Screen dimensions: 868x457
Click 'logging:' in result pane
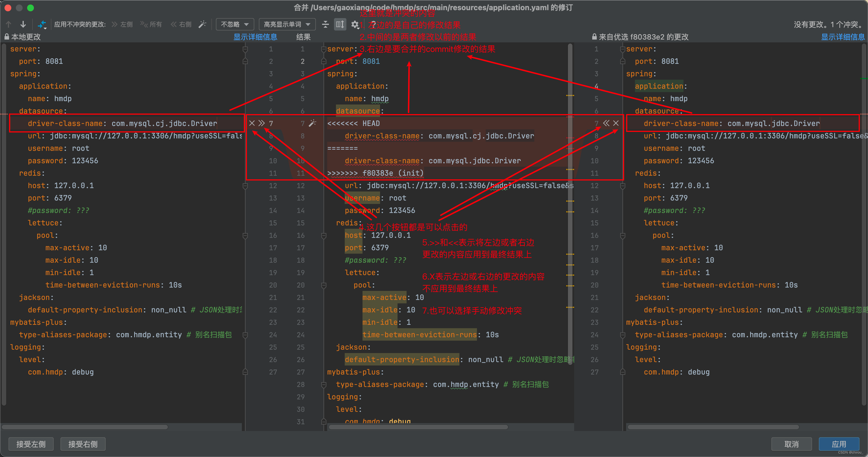(x=345, y=397)
